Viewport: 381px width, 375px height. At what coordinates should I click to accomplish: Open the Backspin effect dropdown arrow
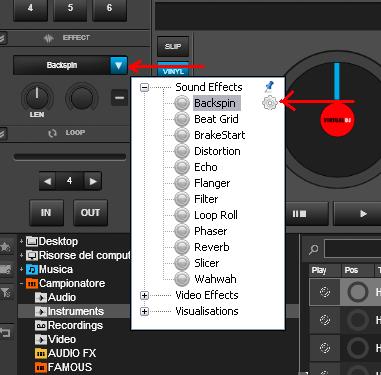(119, 65)
